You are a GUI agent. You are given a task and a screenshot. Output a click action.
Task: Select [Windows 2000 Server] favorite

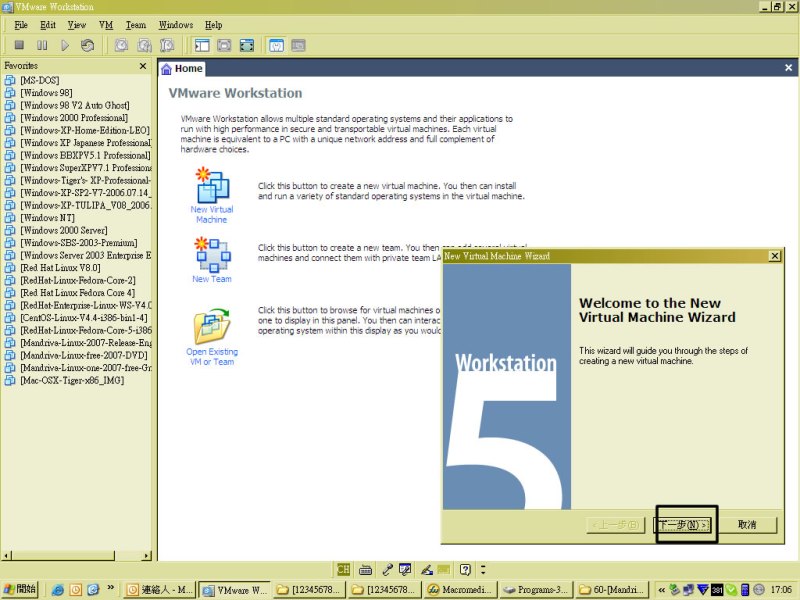(x=64, y=230)
